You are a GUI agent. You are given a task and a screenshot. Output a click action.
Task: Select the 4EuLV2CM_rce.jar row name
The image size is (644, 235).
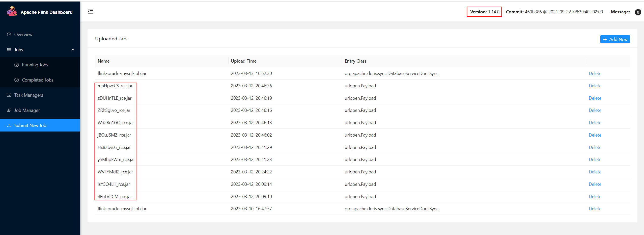(x=115, y=197)
